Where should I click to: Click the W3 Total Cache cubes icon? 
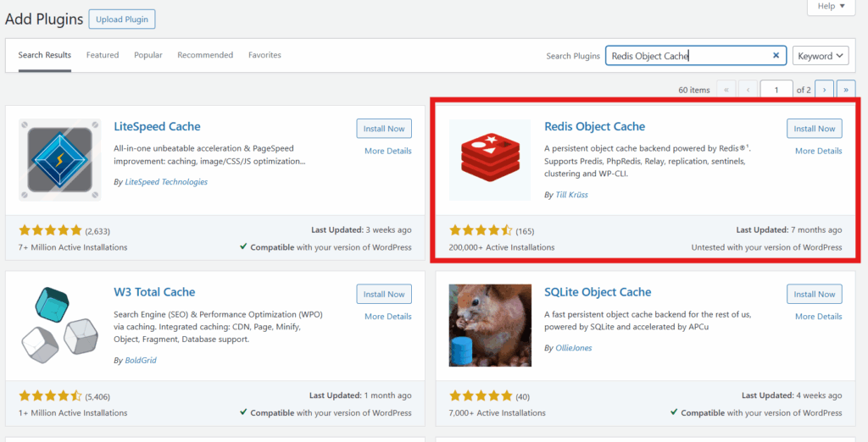[x=59, y=324]
